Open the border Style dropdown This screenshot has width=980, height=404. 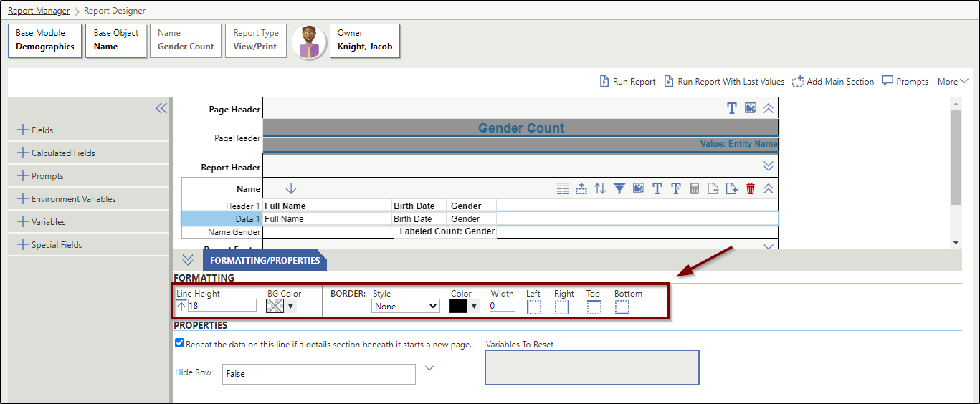(406, 306)
